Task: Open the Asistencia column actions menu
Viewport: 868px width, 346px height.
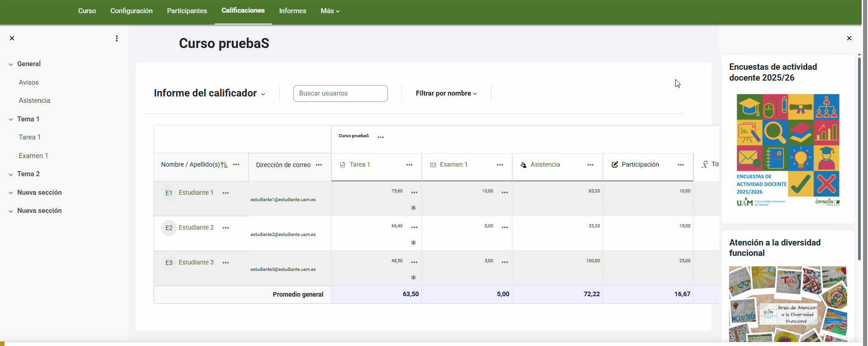Action: pos(590,165)
